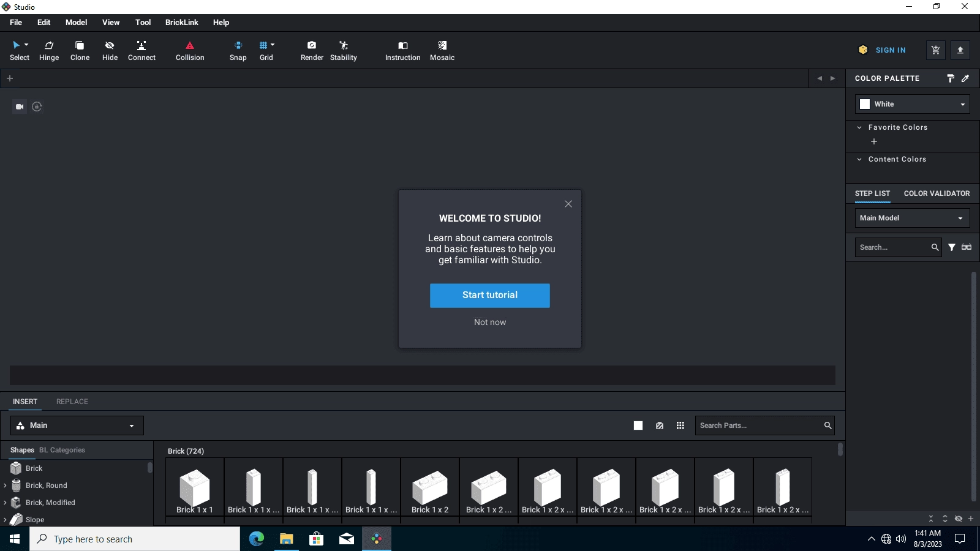The image size is (980, 551).
Task: Open the Main Model dropdown
Action: point(913,218)
